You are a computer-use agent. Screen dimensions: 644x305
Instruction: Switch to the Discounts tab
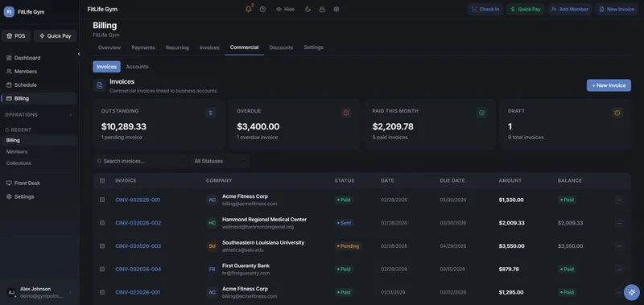point(281,47)
